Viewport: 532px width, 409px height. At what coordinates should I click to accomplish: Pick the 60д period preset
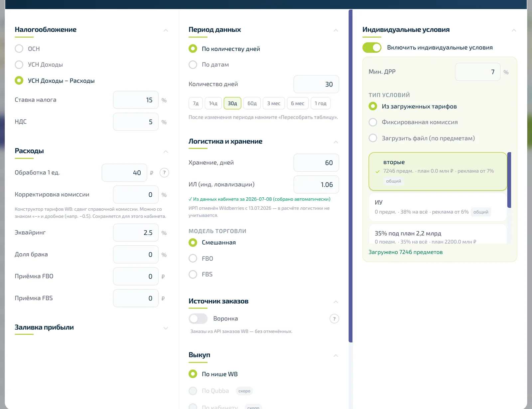252,103
